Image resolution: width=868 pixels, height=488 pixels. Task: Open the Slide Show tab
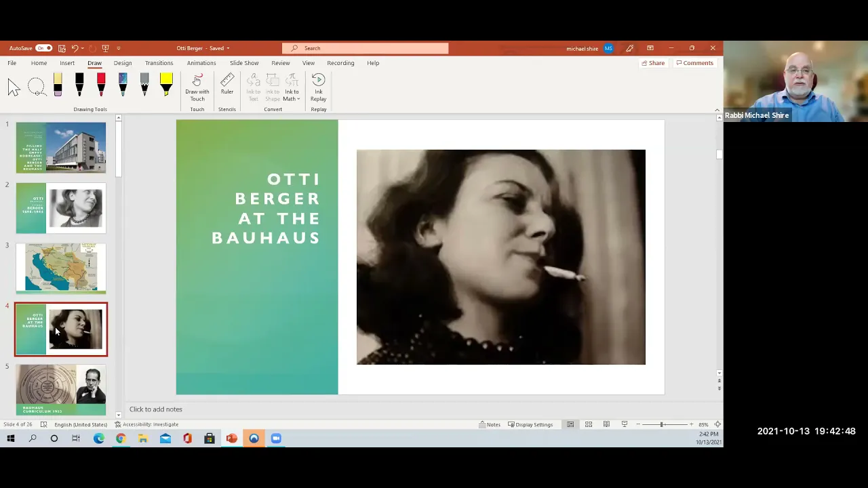[244, 63]
